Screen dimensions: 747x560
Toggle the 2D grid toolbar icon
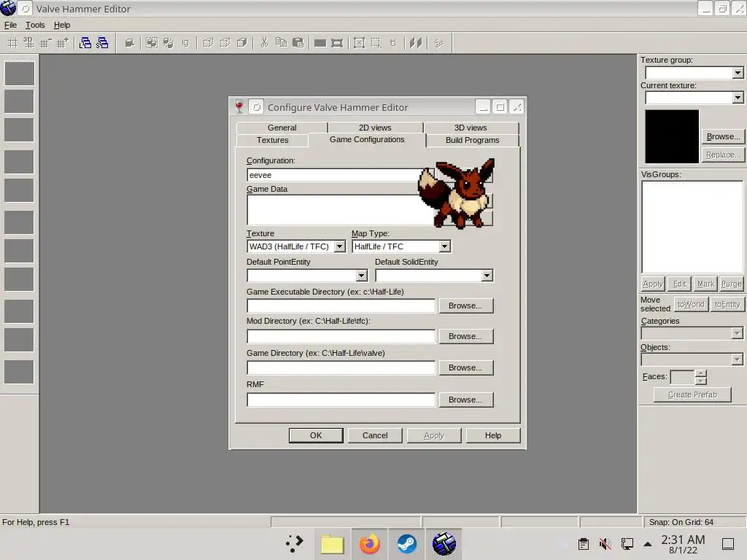click(12, 43)
